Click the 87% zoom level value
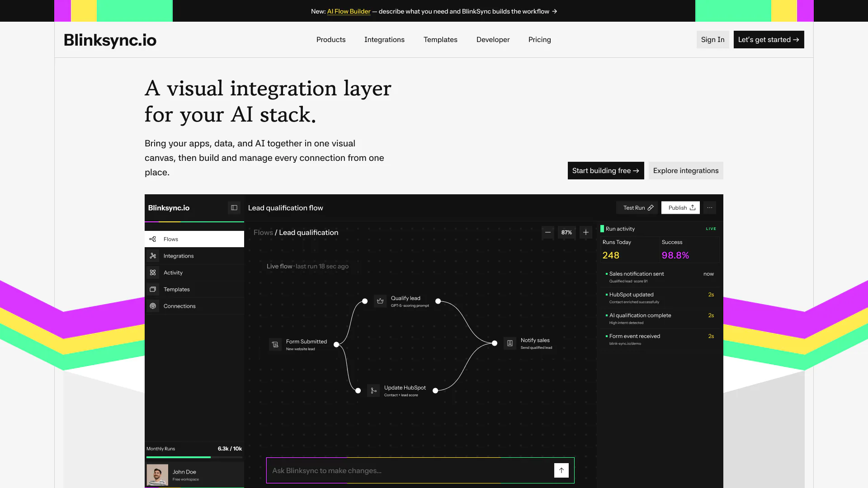Viewport: 868px width, 488px height. pos(566,232)
